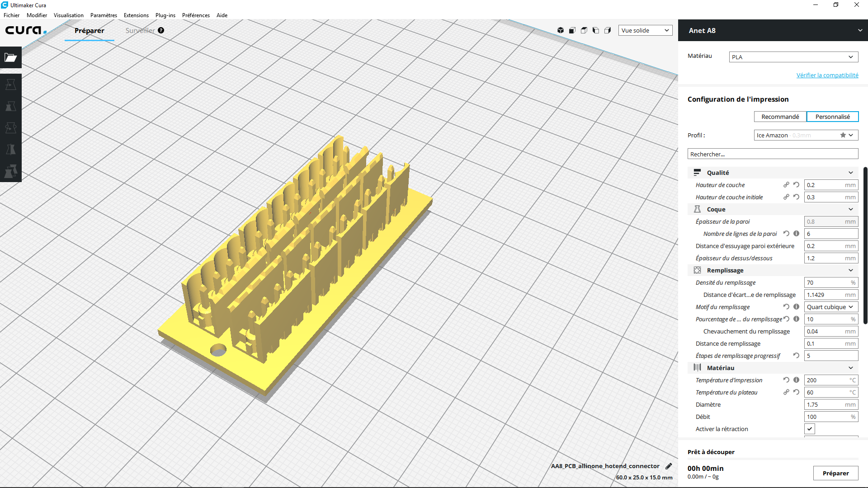
Task: Click the settings panel vertical scrollbar
Action: coord(865,245)
